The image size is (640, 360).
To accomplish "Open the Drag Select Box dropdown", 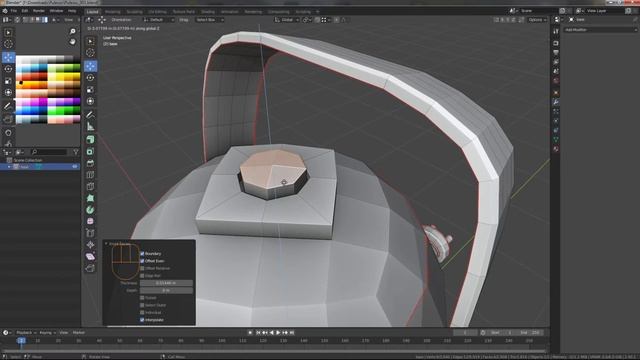I will [x=210, y=20].
